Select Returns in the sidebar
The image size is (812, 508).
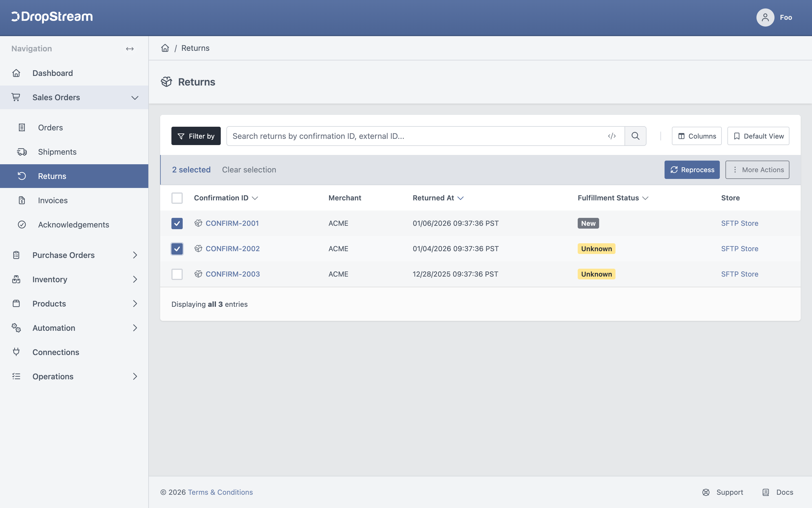point(74,176)
